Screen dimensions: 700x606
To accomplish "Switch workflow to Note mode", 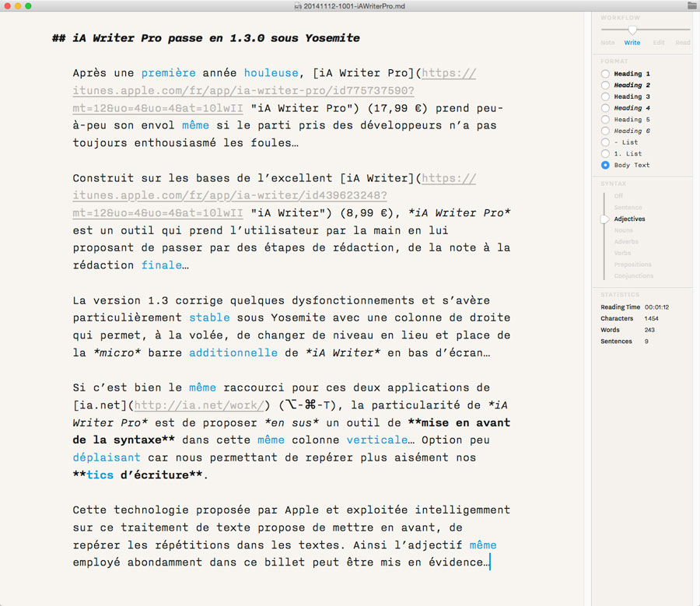I will pos(607,43).
